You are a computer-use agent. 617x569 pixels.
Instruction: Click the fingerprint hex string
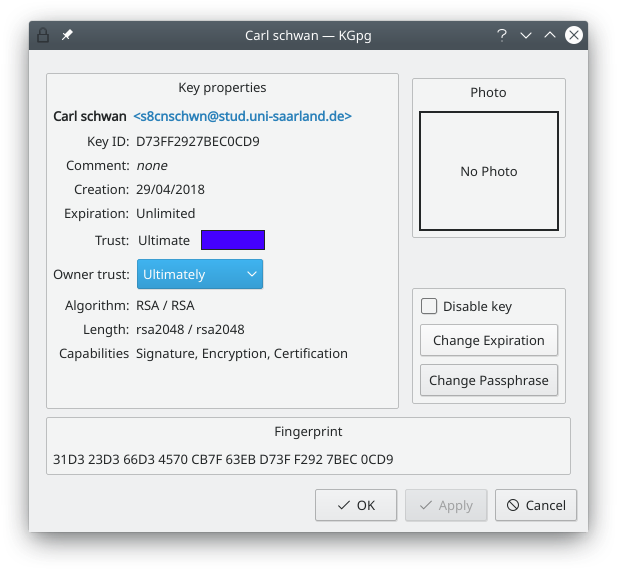click(223, 460)
